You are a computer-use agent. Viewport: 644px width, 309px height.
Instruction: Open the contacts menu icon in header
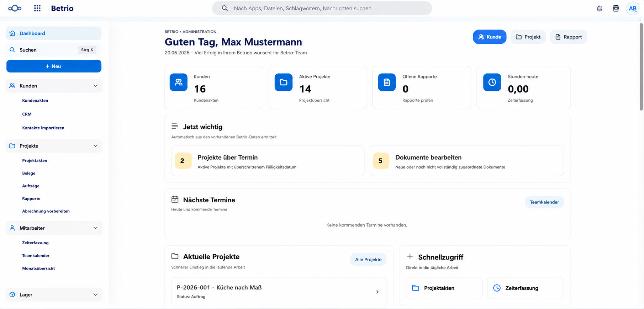tap(616, 9)
